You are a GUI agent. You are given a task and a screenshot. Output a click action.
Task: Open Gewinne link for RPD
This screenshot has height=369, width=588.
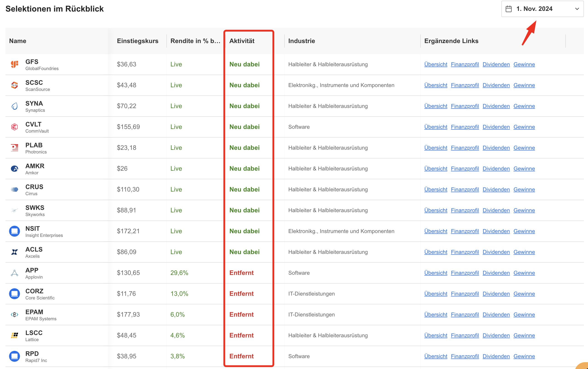pyautogui.click(x=524, y=356)
